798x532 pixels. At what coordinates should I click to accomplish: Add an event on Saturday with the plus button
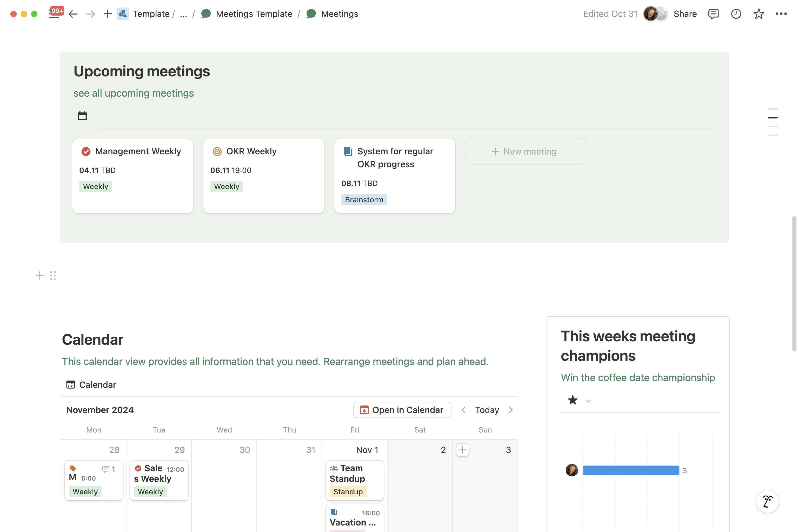coord(462,450)
